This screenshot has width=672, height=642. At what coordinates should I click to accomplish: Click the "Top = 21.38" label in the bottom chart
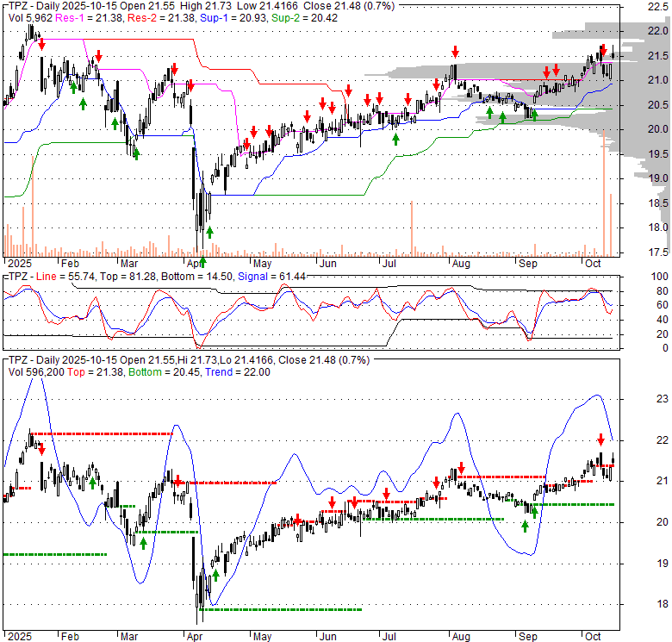tap(95, 372)
